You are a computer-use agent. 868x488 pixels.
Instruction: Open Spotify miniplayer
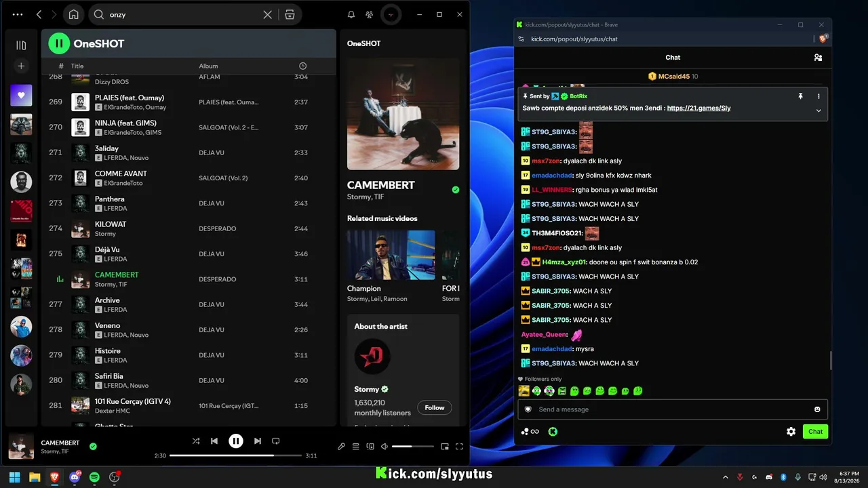445,447
